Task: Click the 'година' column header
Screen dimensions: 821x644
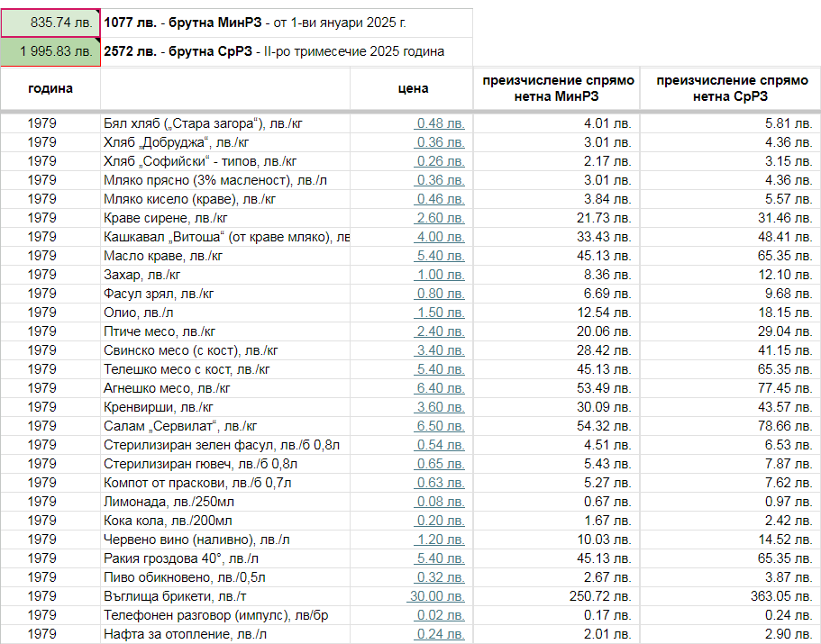Action: tap(50, 88)
